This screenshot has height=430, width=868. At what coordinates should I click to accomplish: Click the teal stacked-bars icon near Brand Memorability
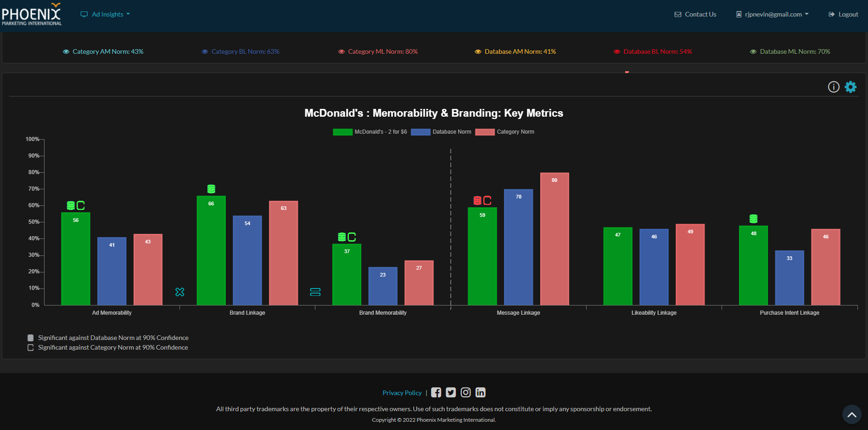point(315,292)
